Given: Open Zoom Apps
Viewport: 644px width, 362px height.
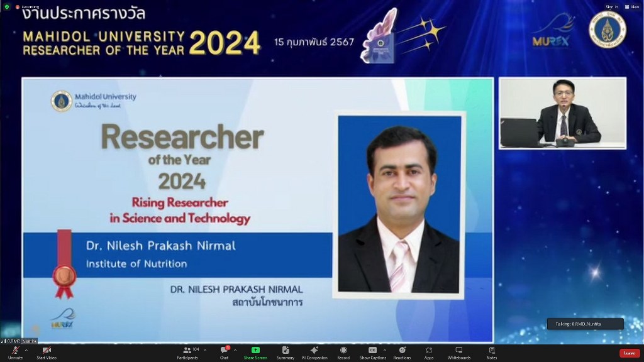Looking at the screenshot, I should (429, 353).
